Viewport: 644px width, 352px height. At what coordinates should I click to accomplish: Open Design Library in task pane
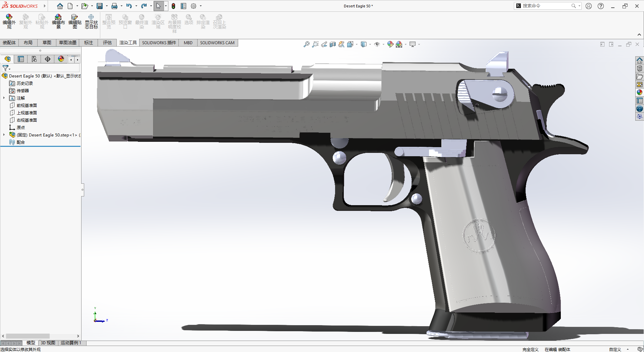(x=640, y=68)
